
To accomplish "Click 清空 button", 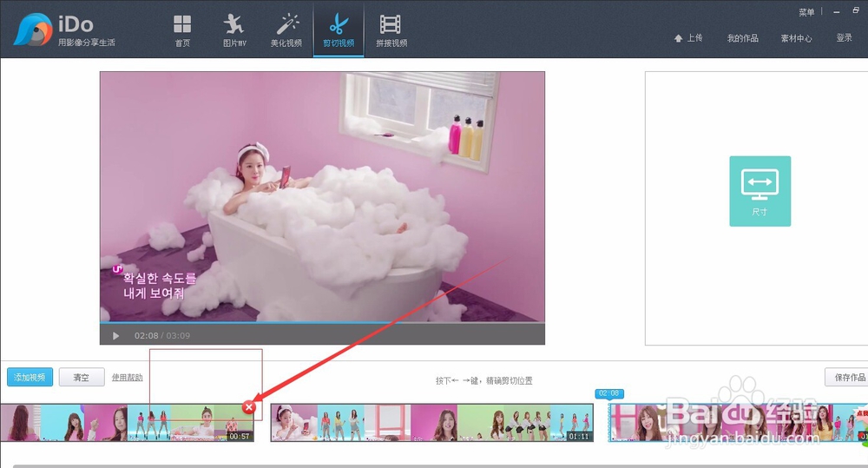I will point(82,377).
